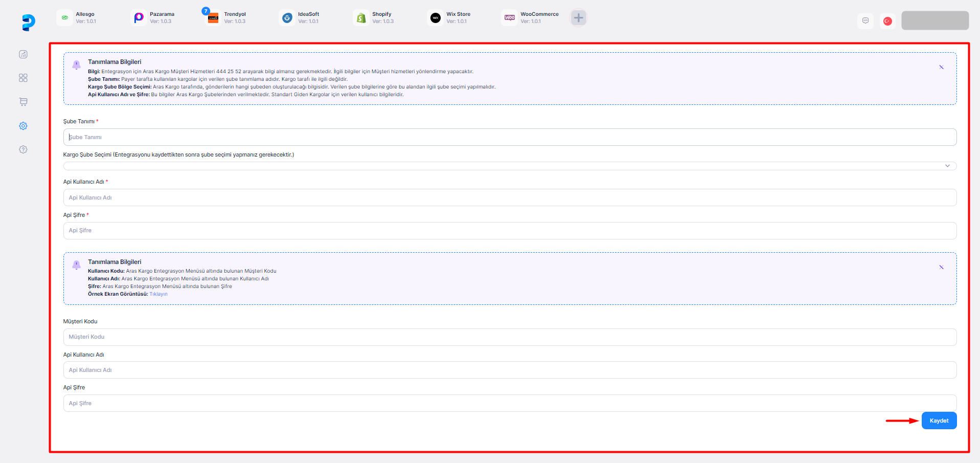Image resolution: width=980 pixels, height=463 pixels.
Task: Click the plus icon to add integration
Action: 578,18
